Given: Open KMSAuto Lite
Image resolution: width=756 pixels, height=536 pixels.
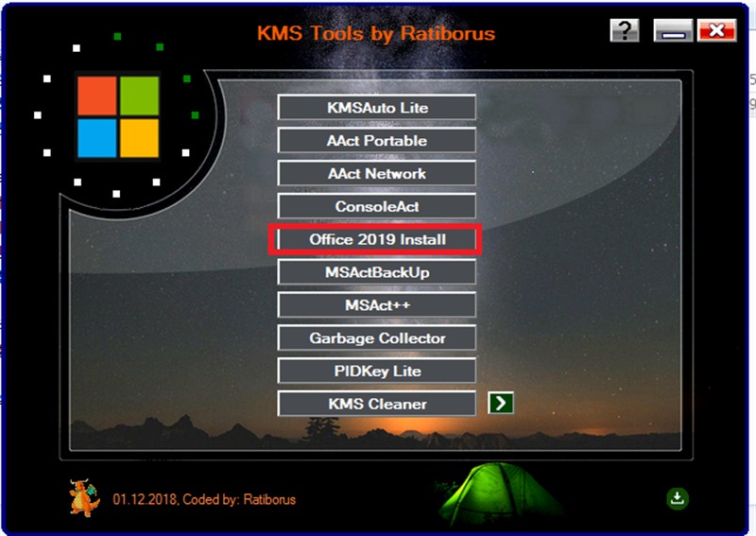Looking at the screenshot, I should click(377, 108).
